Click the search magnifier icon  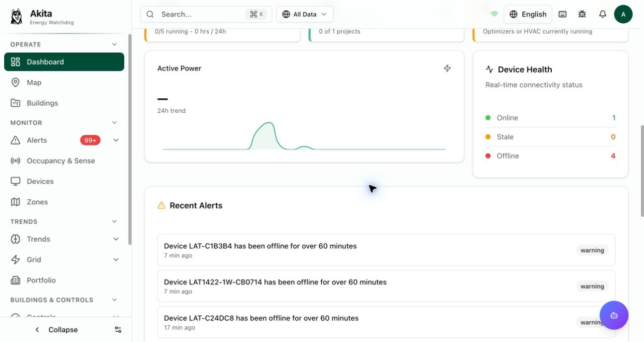(150, 14)
